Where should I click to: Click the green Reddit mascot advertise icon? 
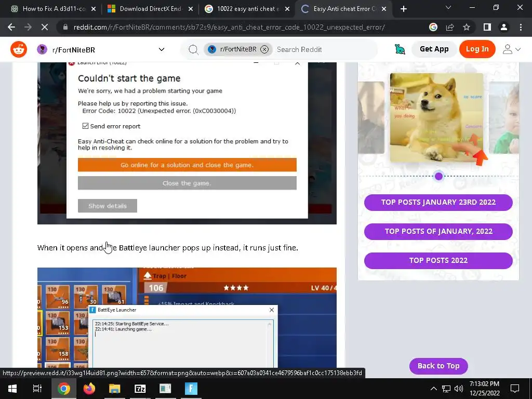400,49
